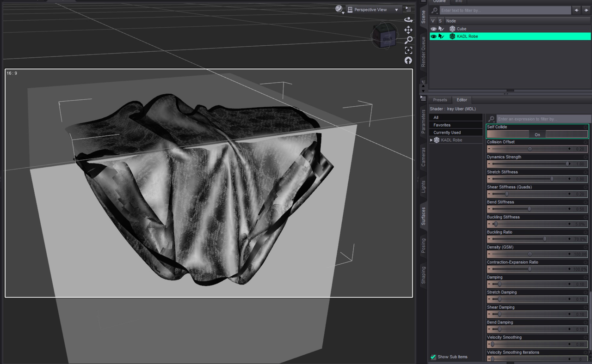Viewport: 592px width, 364px height.
Task: Click the right arrow button by the scene filter
Action: coord(586,10)
